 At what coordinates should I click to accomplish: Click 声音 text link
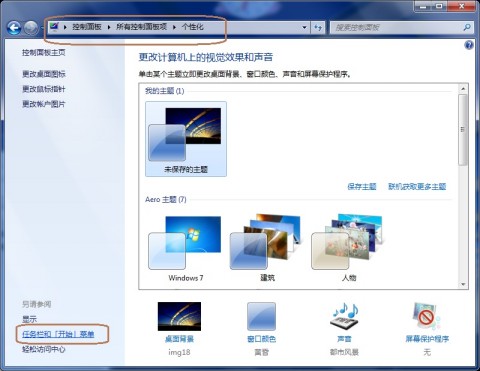pos(344,339)
